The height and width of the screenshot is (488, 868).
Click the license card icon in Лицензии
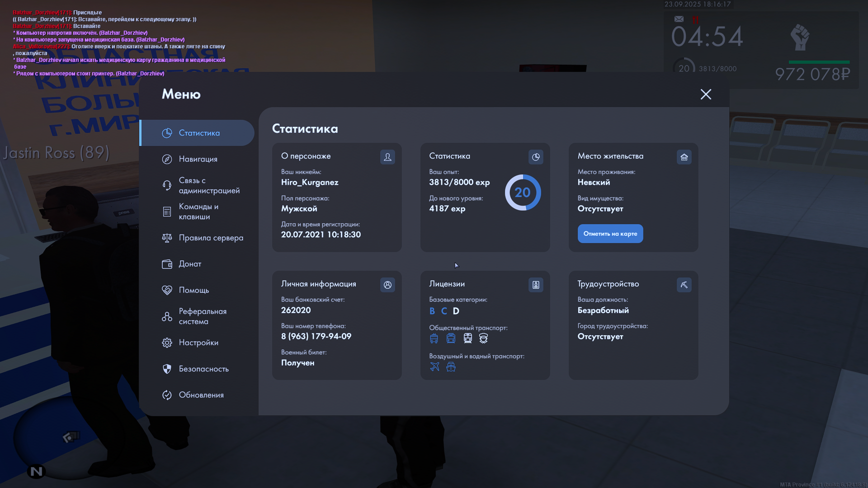[x=536, y=285]
